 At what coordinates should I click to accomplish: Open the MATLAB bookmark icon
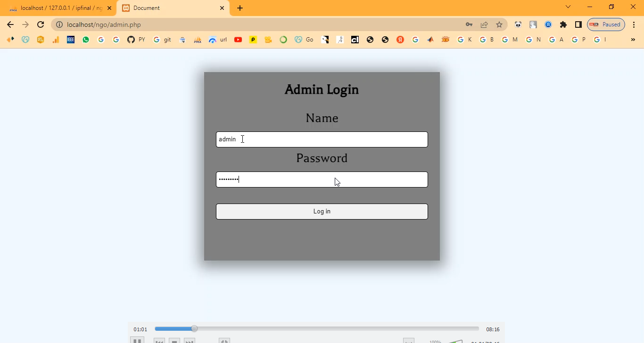[430, 40]
